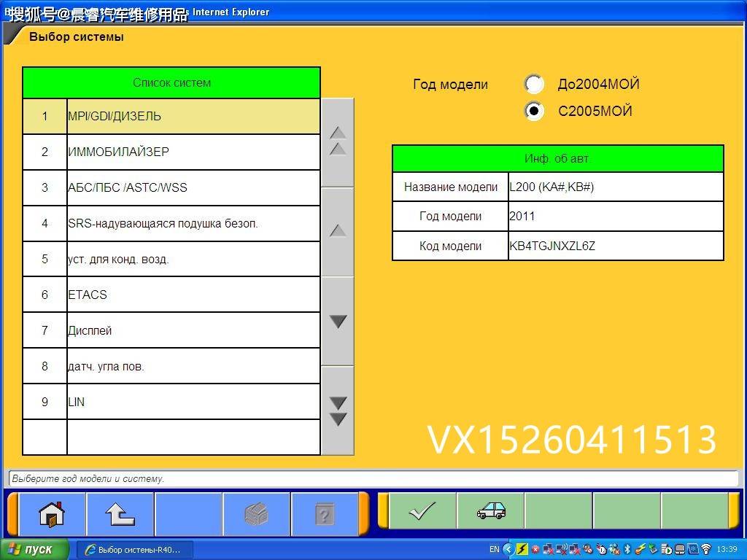Jump to list top with double up arrow
The height and width of the screenshot is (560, 747).
pyautogui.click(x=338, y=142)
